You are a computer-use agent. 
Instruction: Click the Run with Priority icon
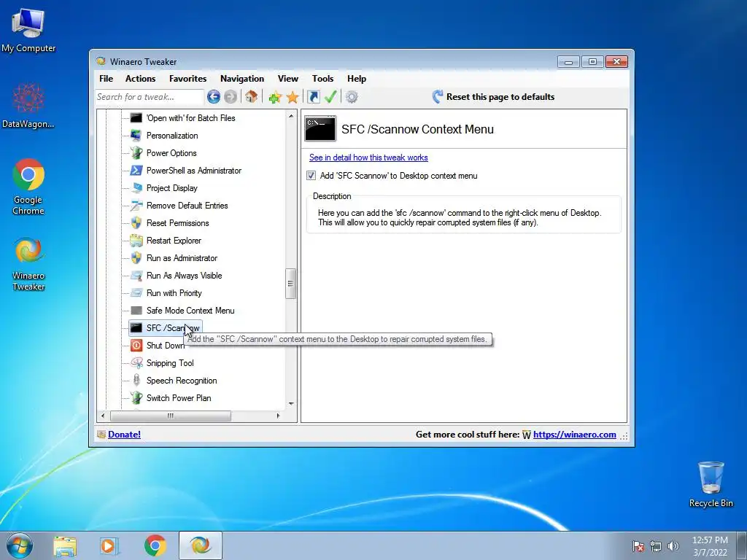(136, 293)
